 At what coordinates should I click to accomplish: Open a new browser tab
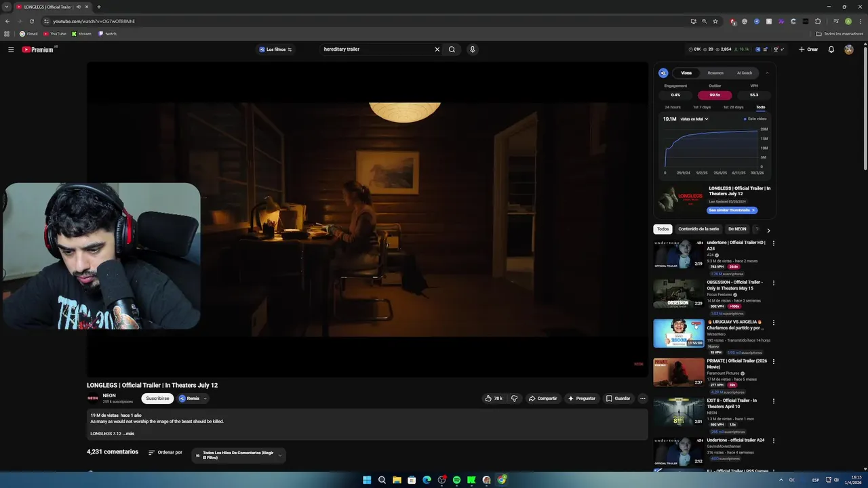pos(98,7)
